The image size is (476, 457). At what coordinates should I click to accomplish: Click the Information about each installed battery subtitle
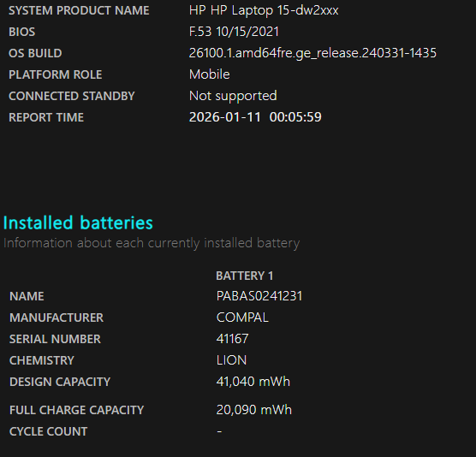point(152,243)
